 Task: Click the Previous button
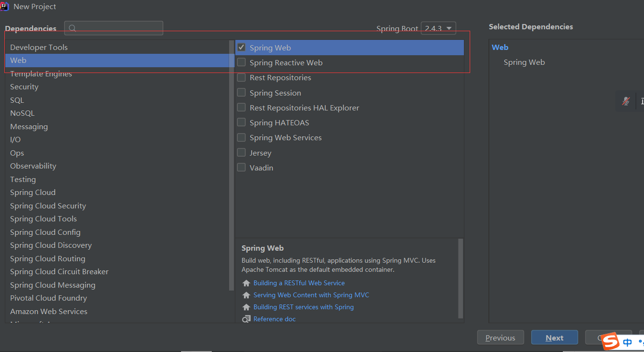(x=500, y=337)
